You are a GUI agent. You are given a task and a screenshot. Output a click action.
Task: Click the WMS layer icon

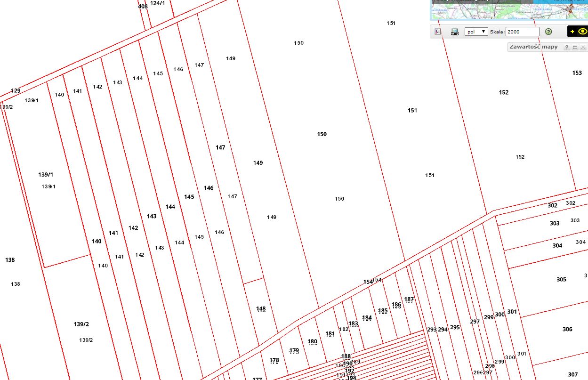point(454,32)
